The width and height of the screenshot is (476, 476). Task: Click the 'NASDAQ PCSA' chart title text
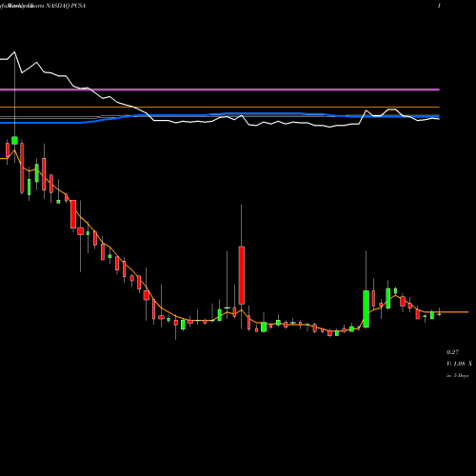[x=66, y=6]
